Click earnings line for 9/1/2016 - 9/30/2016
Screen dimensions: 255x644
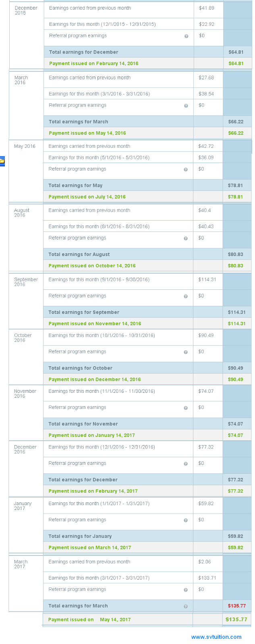coord(99,280)
